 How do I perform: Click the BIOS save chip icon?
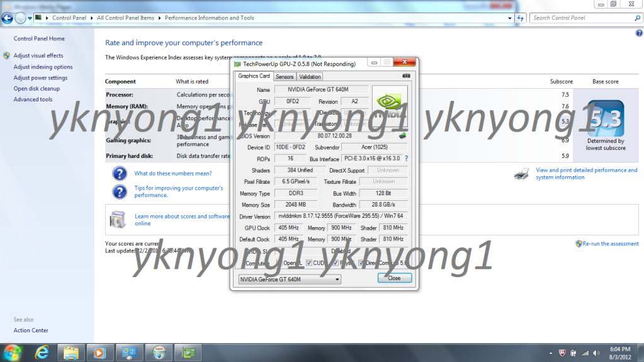click(402, 135)
